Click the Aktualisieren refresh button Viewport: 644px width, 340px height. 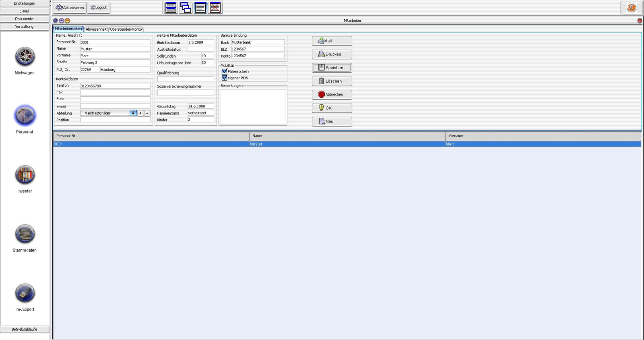[70, 8]
